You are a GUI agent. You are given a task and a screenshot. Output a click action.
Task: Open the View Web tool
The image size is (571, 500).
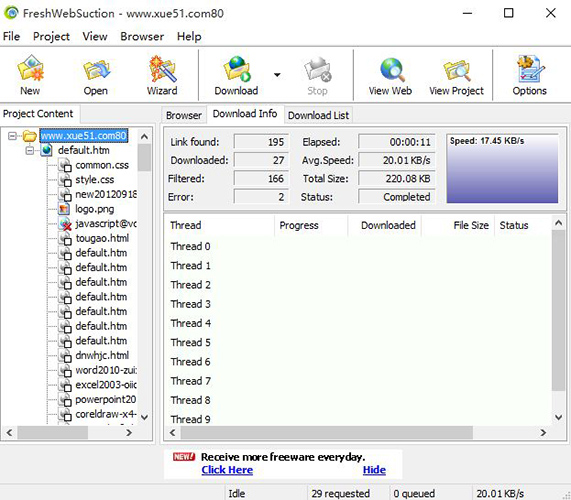tap(390, 75)
